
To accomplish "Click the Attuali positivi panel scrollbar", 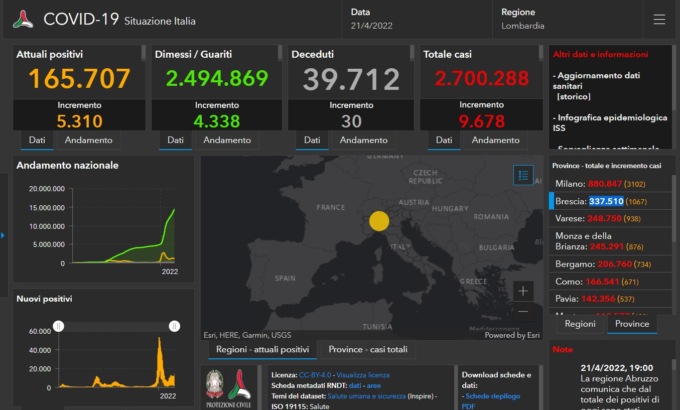I will pyautogui.click(x=144, y=52).
